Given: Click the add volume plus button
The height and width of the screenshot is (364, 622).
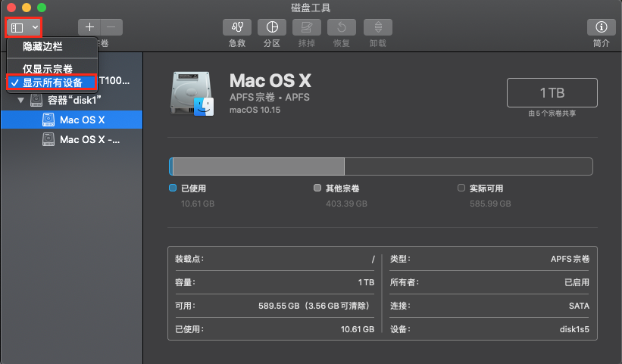Looking at the screenshot, I should (90, 26).
